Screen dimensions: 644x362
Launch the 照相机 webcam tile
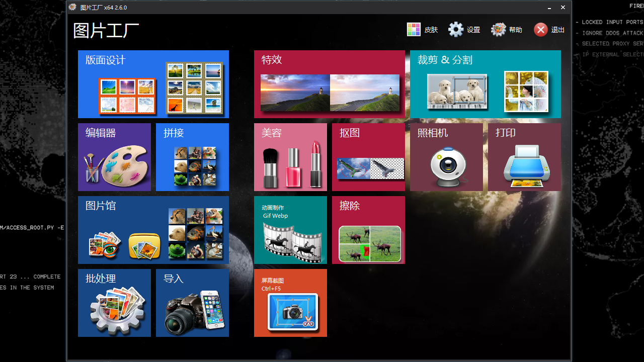(x=446, y=157)
